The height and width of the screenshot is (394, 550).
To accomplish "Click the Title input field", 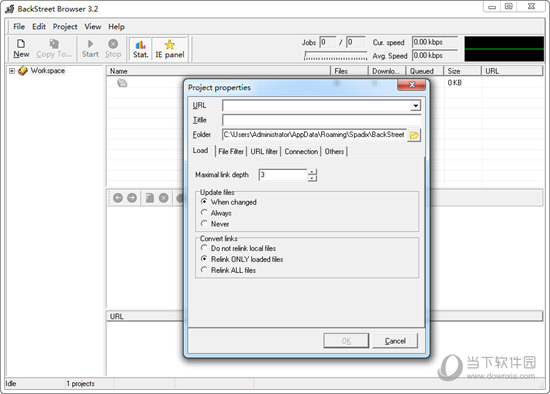I will coord(321,120).
